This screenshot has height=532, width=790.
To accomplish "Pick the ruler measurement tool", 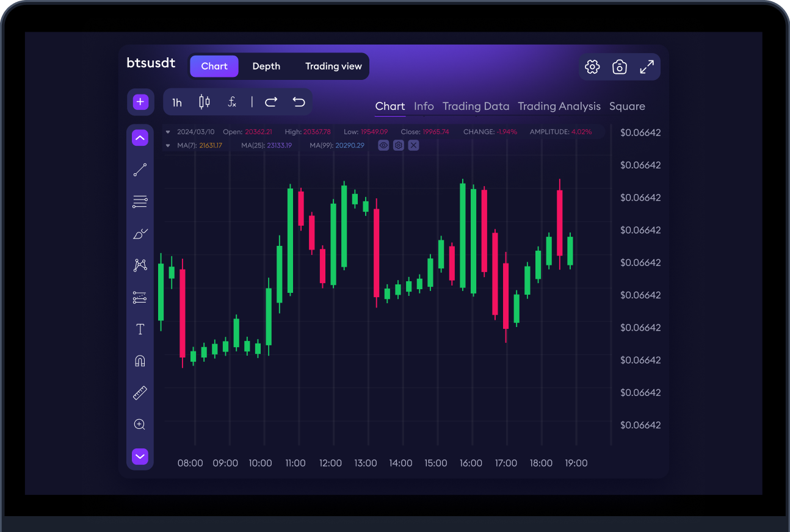I will pos(140,393).
